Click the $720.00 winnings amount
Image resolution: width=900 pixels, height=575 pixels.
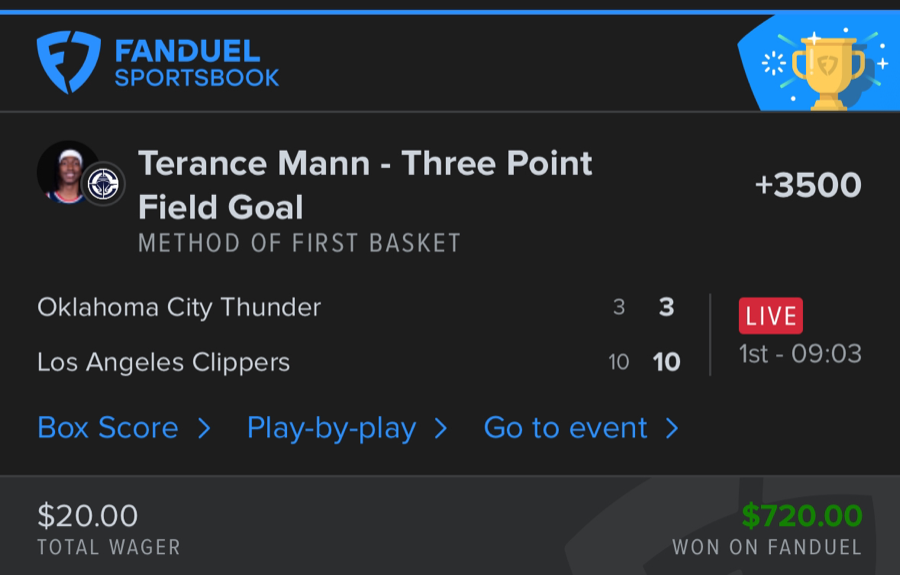point(802,516)
